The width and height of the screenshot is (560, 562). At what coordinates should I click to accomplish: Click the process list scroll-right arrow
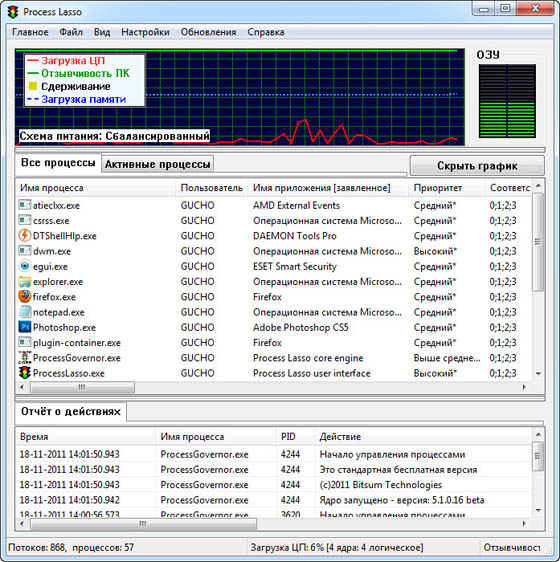tap(525, 387)
